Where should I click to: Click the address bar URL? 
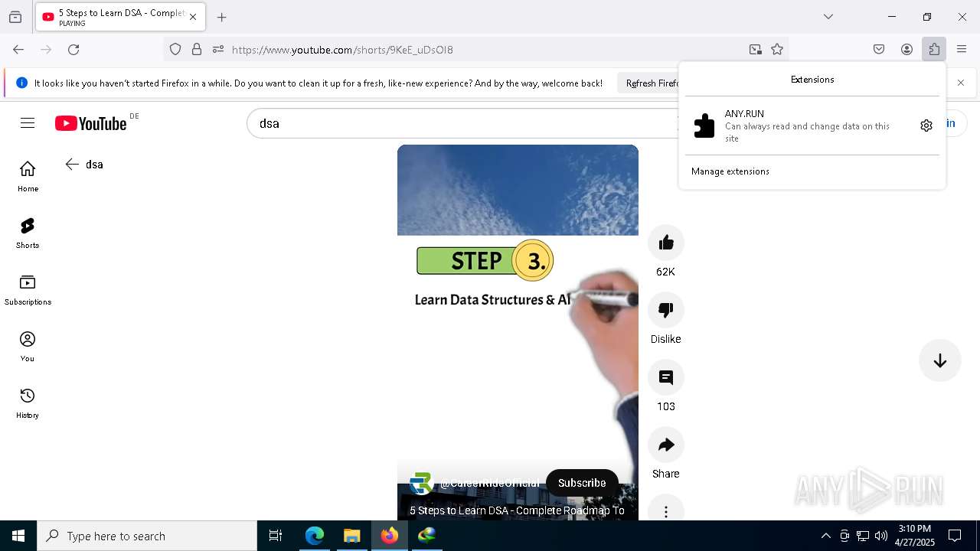342,50
